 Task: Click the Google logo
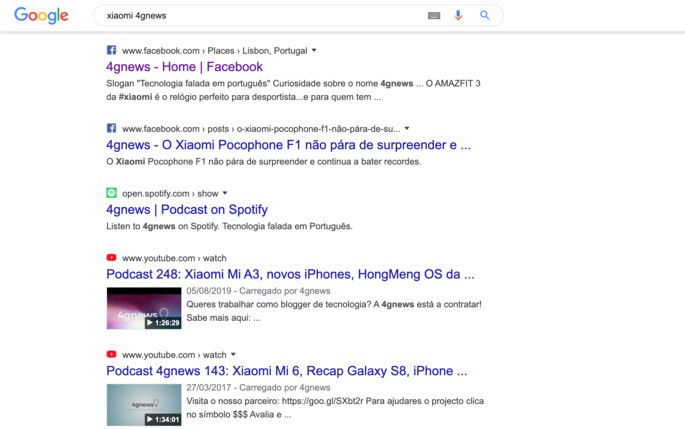pyautogui.click(x=41, y=15)
